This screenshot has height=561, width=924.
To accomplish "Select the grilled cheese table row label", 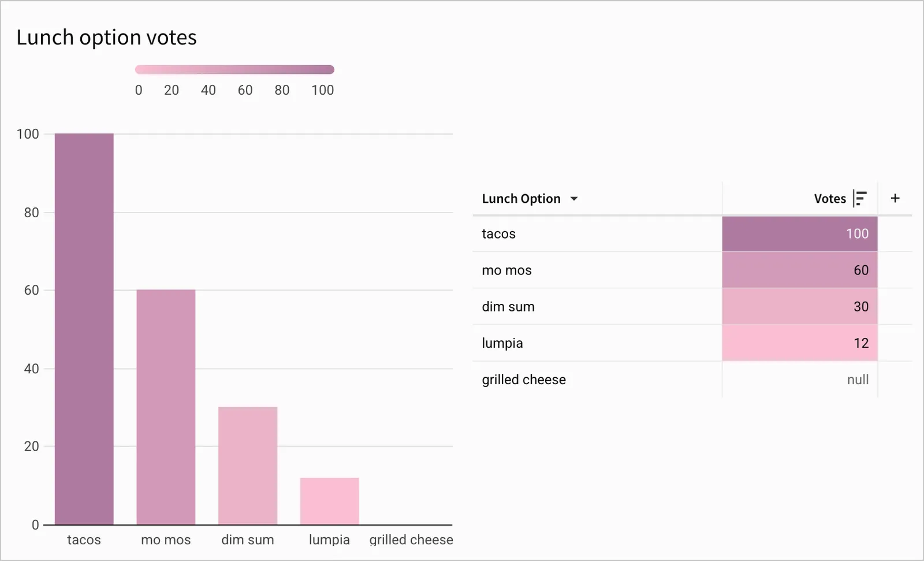I will pyautogui.click(x=524, y=380).
